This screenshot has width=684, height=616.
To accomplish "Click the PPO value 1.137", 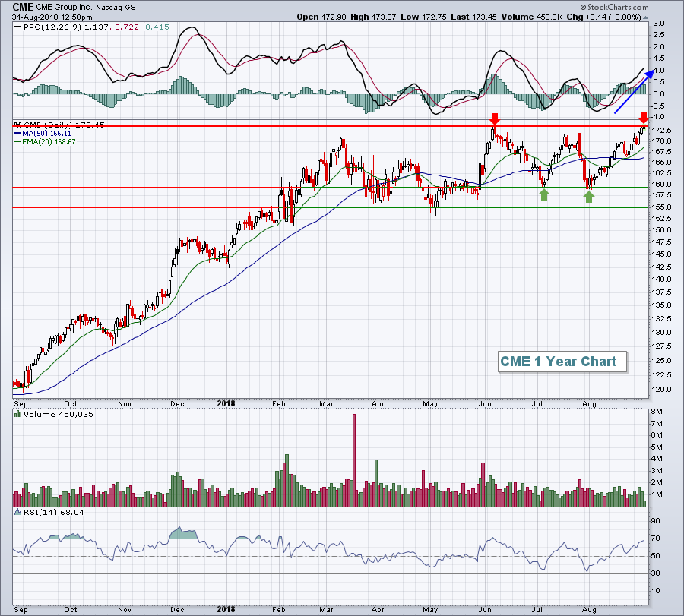I will (97, 27).
